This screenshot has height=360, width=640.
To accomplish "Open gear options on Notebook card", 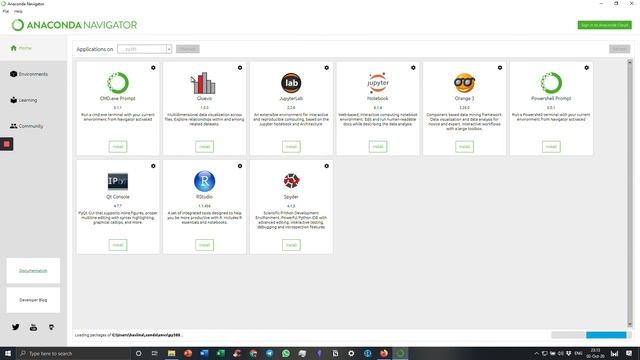I will (x=413, y=68).
